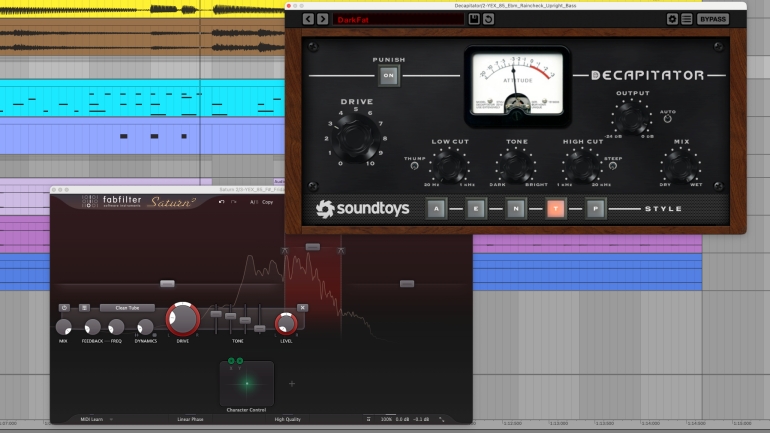Click the FabFilter logo in Saturn 2
This screenshot has height=433, width=770.
tap(111, 201)
